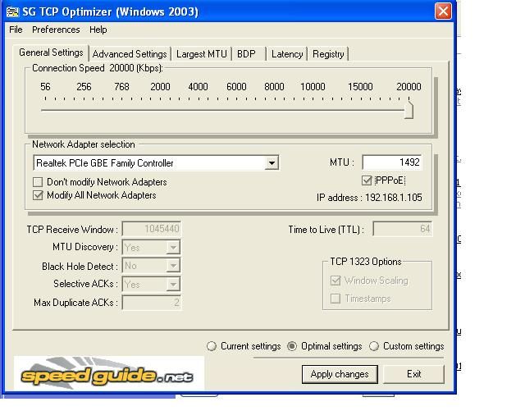525x420 pixels.
Task: Close the SG TCP Optimizer window
Action: coord(443,11)
